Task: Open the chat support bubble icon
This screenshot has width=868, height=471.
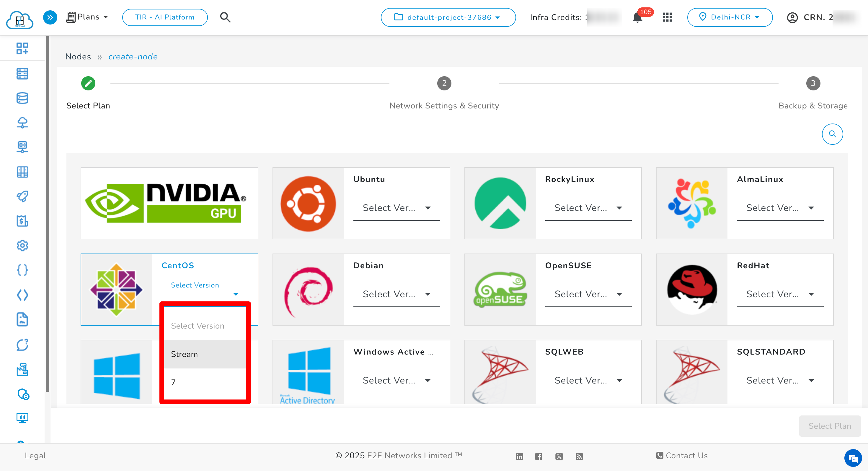Action: [853, 459]
